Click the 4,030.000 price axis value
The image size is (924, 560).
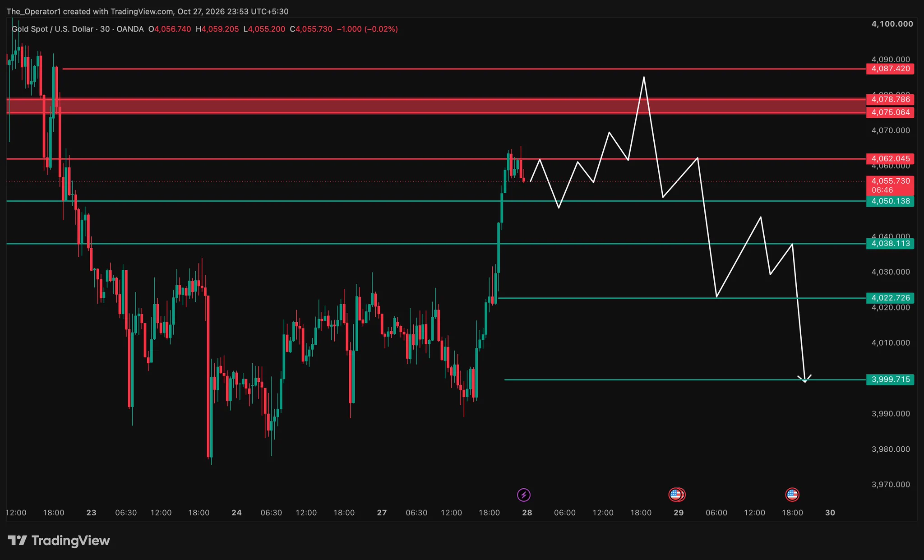[891, 272]
